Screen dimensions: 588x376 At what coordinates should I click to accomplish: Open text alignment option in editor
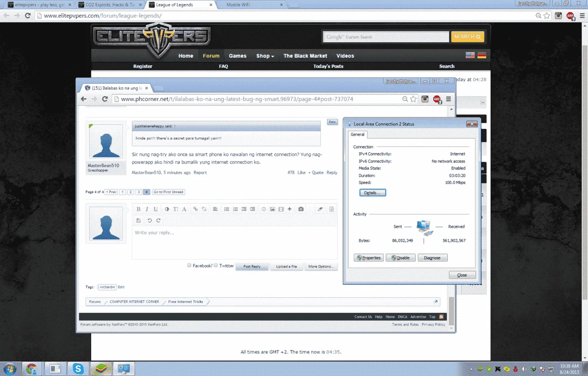tap(215, 209)
